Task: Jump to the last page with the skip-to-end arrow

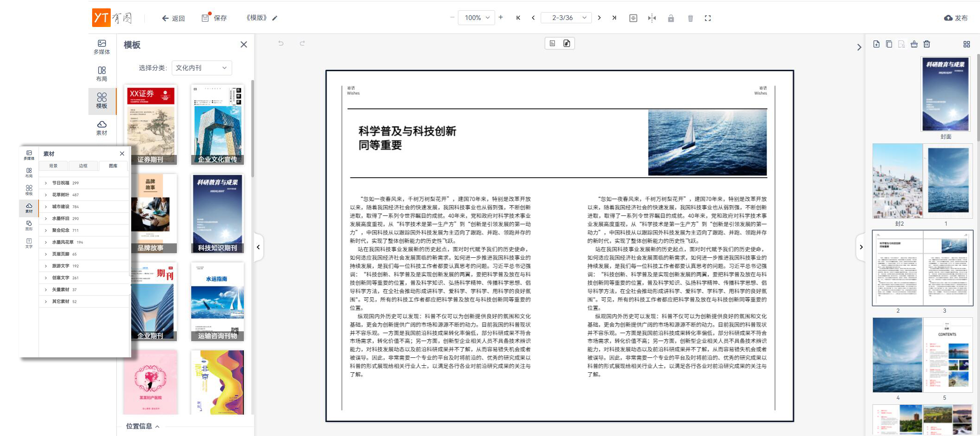Action: tap(614, 18)
